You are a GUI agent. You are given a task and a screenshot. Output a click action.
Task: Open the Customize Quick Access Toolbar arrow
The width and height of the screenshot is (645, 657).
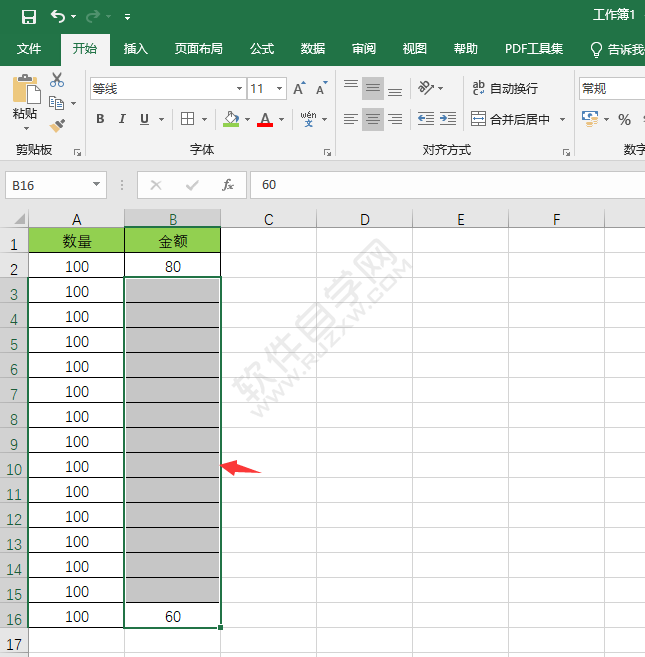[127, 17]
